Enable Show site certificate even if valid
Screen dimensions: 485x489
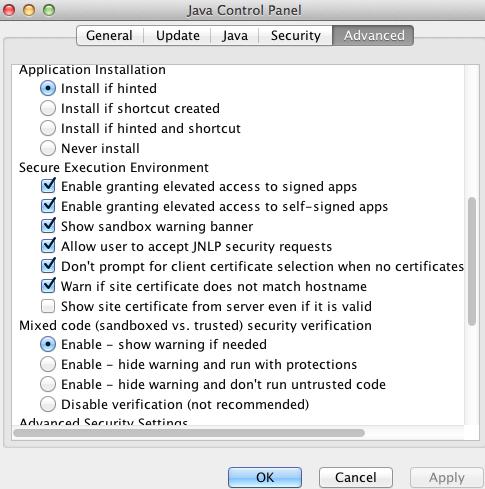tap(48, 306)
